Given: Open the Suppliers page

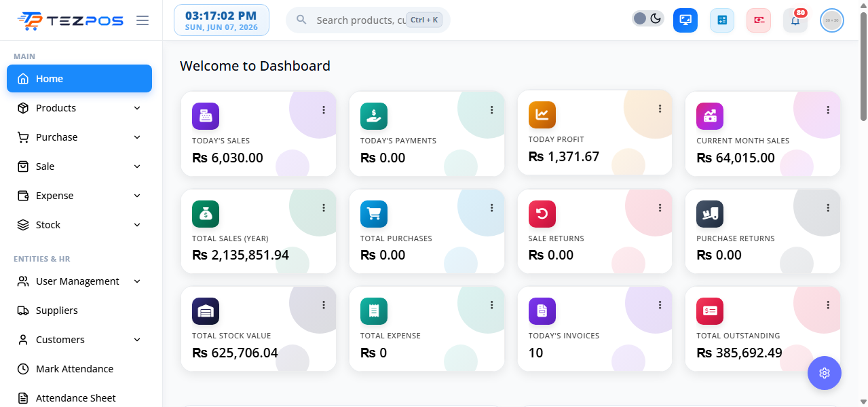Looking at the screenshot, I should [x=79, y=311].
